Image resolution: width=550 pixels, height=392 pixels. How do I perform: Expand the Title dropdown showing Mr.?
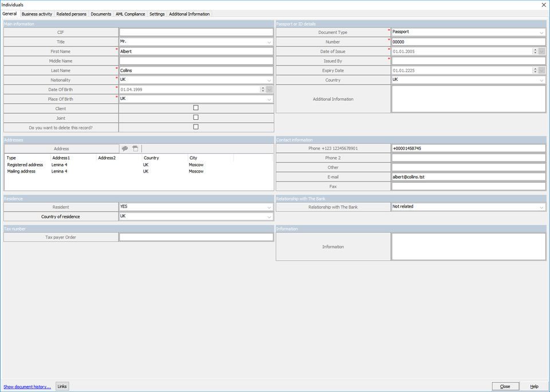[269, 42]
